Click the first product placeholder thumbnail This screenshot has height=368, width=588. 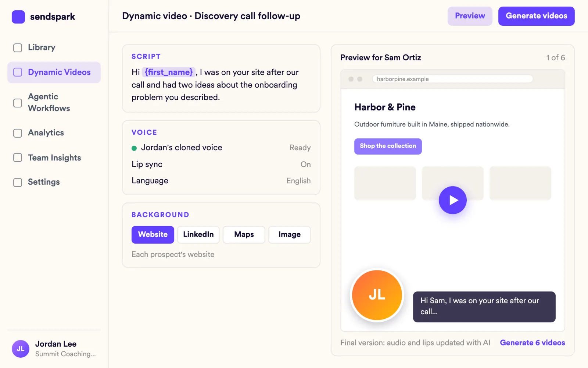[x=385, y=183]
